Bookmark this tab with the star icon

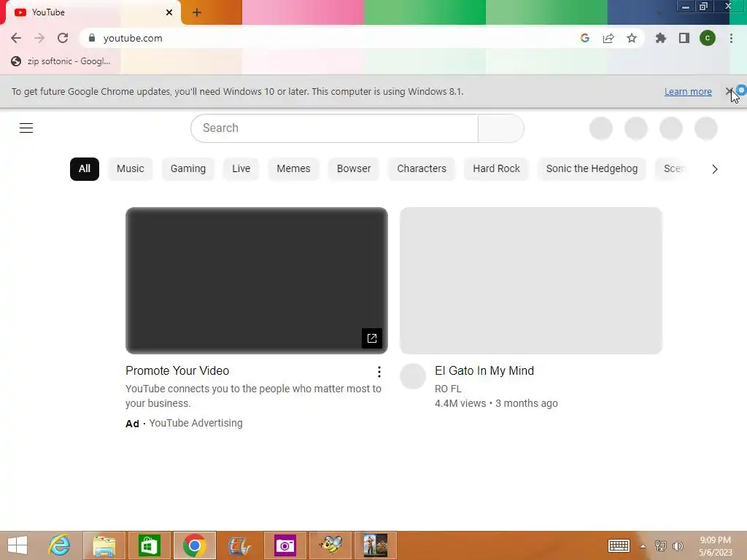point(632,38)
